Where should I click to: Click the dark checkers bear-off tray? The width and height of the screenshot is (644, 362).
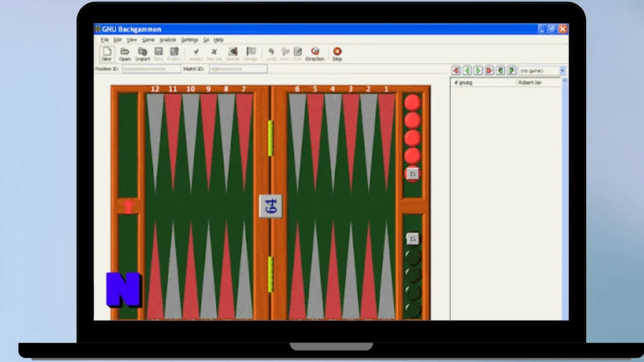pyautogui.click(x=413, y=266)
